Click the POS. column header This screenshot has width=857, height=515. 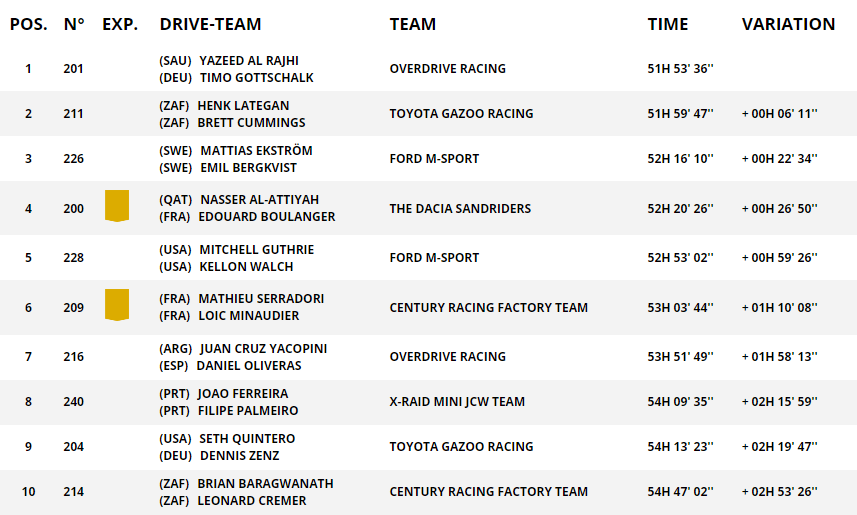[x=28, y=24]
